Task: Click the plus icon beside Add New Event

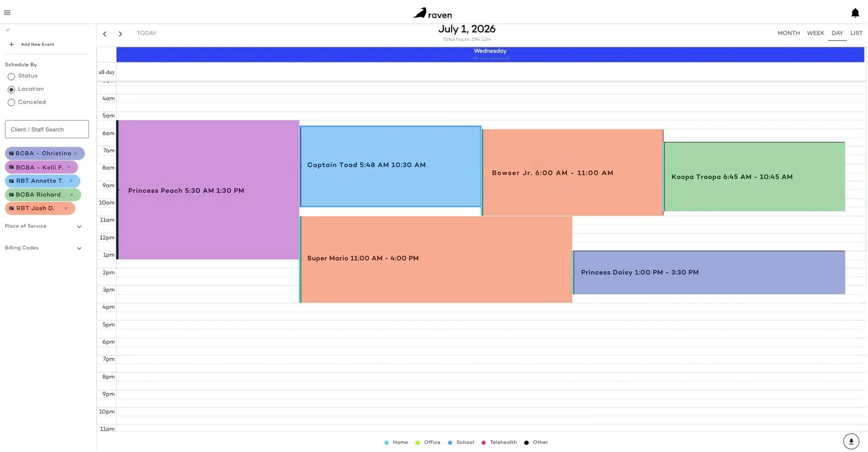Action: [x=12, y=44]
